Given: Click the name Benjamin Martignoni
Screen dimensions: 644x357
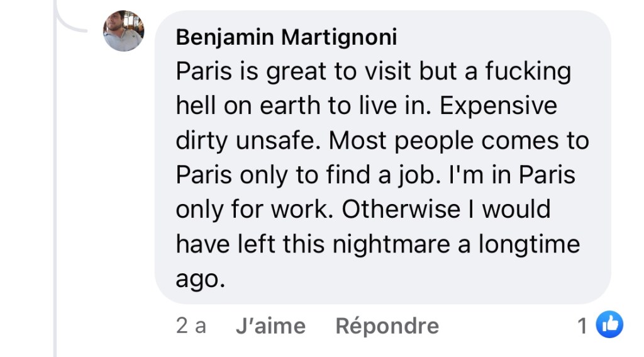Looking at the screenshot, I should [x=286, y=38].
